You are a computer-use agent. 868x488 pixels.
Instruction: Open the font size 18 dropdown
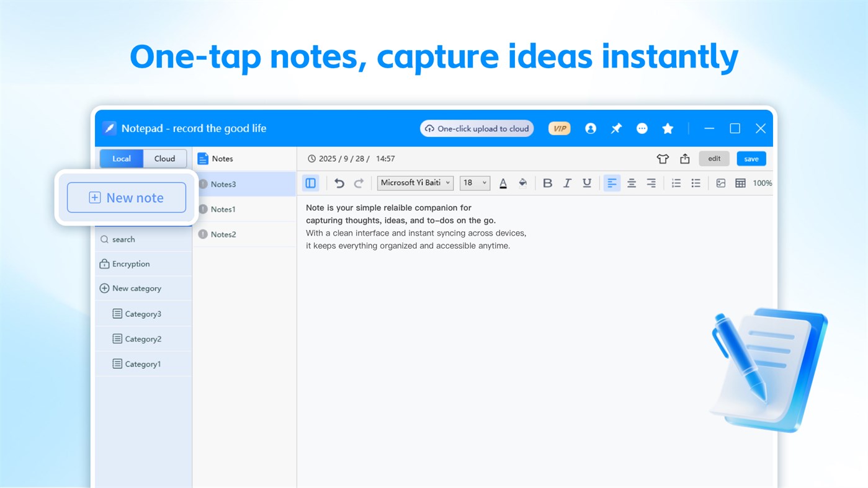point(473,182)
